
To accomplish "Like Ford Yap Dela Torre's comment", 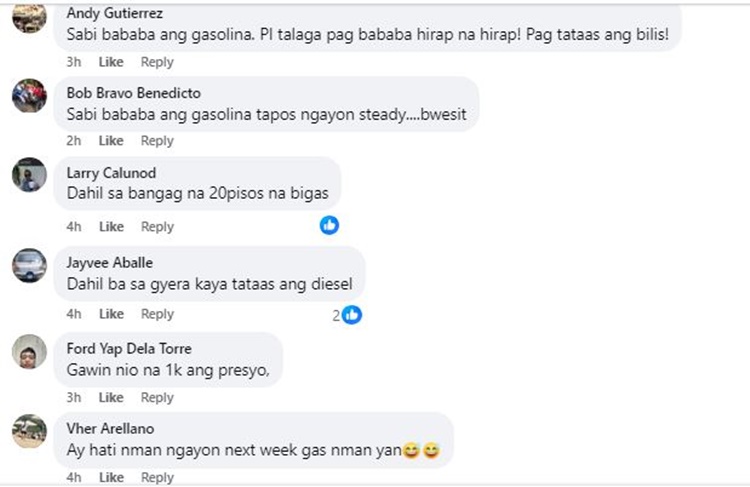I will (111, 398).
